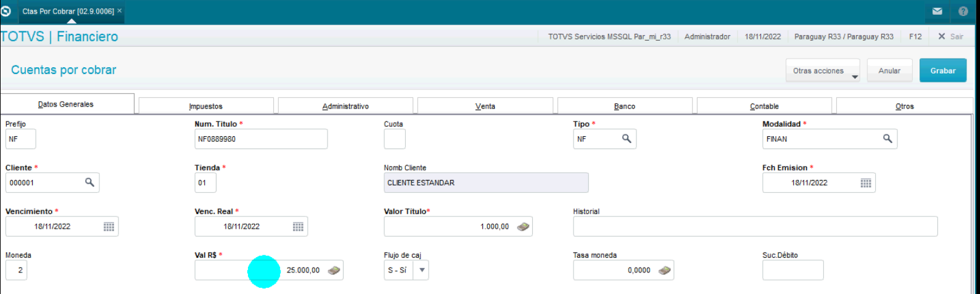Click the date 18/11/2022 in header
The width and height of the screenshot is (980, 294).
click(x=762, y=36)
